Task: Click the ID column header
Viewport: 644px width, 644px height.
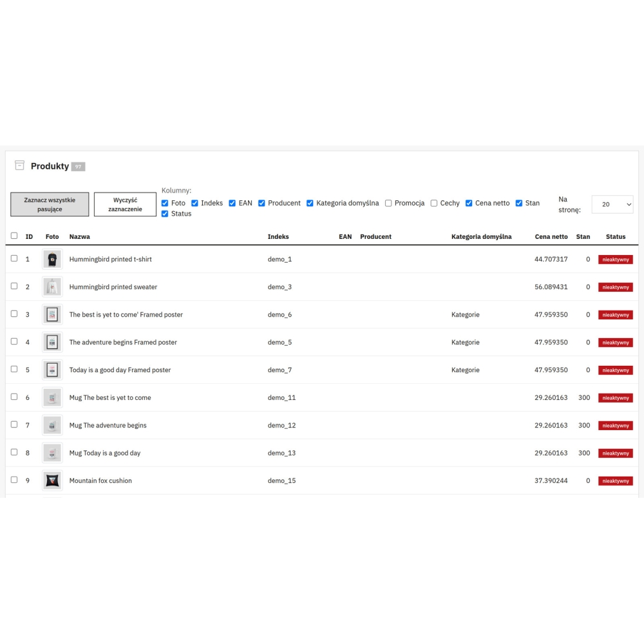Action: coord(29,236)
